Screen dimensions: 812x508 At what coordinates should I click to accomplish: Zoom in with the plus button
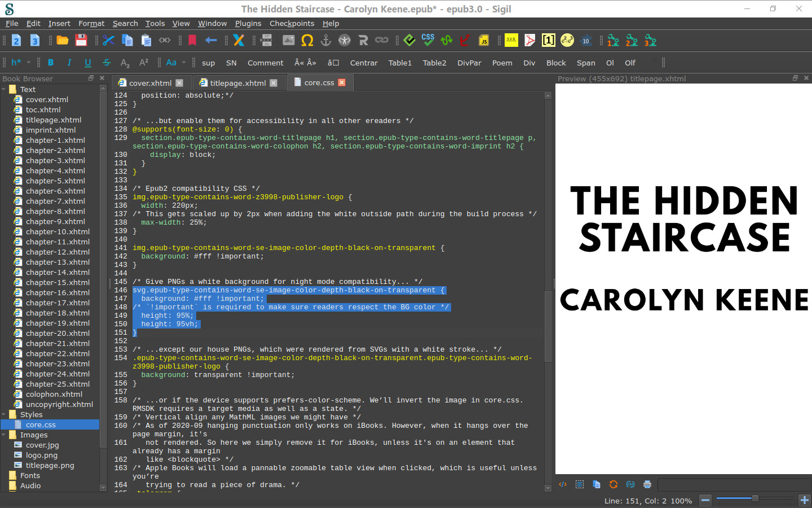[x=805, y=500]
